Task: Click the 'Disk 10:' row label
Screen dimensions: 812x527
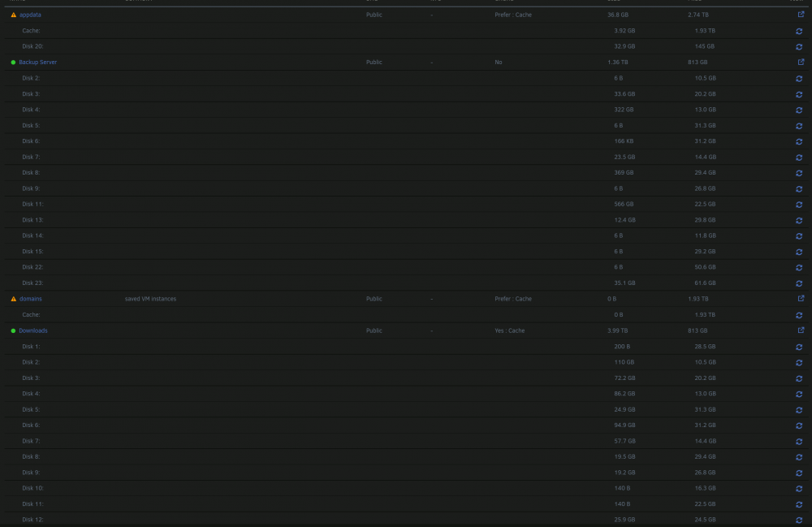Action: (32, 488)
